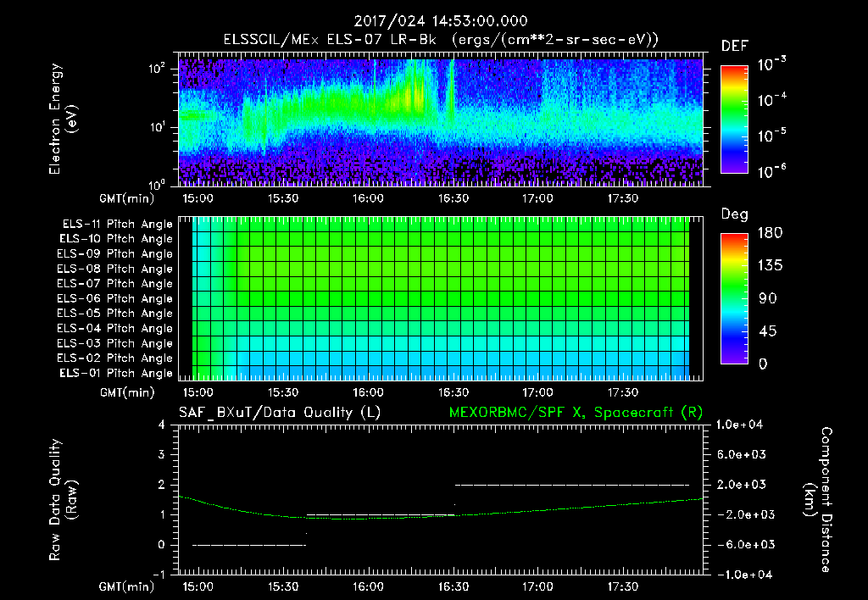Click 17:30 label under the data quality plot

click(x=623, y=586)
